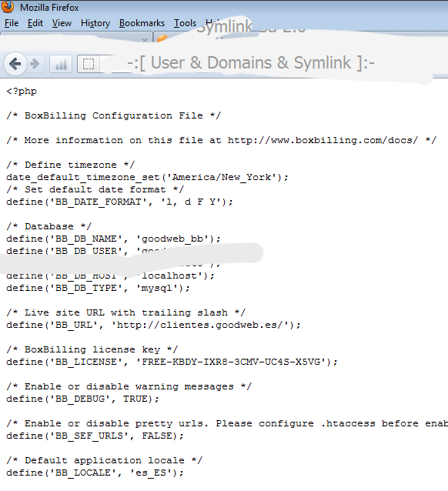The image size is (448, 491).
Task: Click the 'Live site URL' comment line
Action: (x=126, y=312)
